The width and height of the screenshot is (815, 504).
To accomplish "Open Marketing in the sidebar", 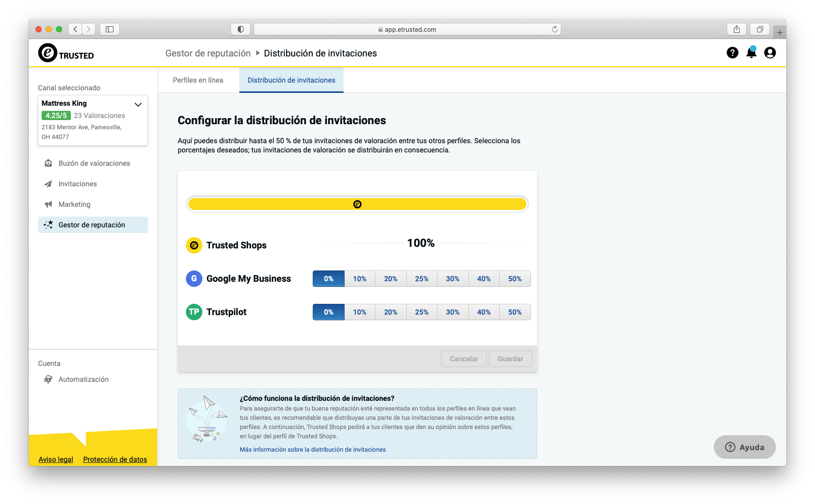I will 93,204.
